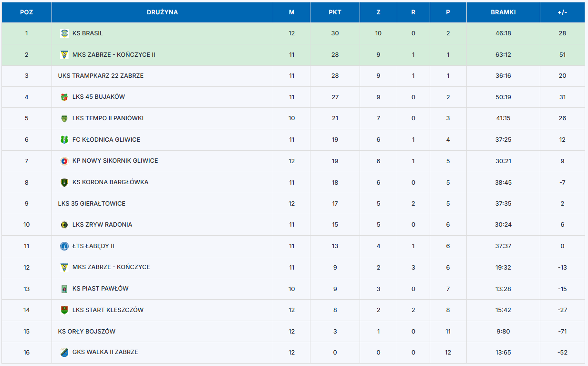Click the DRUŻYNA column header
This screenshot has width=588, height=366.
click(162, 12)
